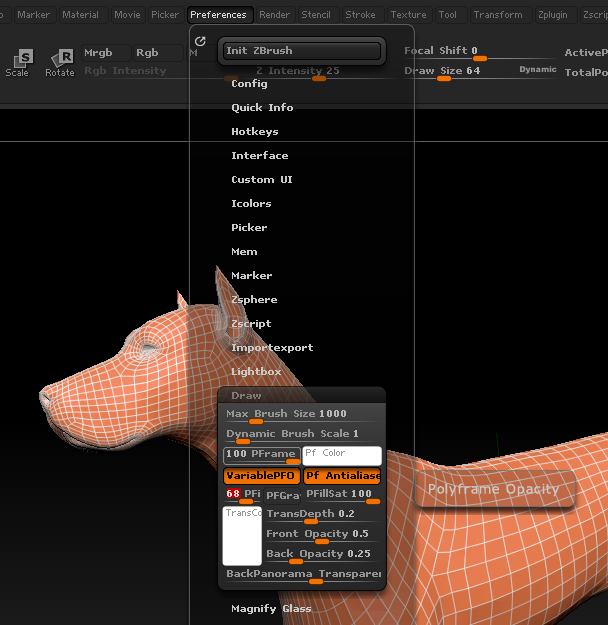
Task: Expand the Magnify Glass section
Action: click(x=271, y=609)
